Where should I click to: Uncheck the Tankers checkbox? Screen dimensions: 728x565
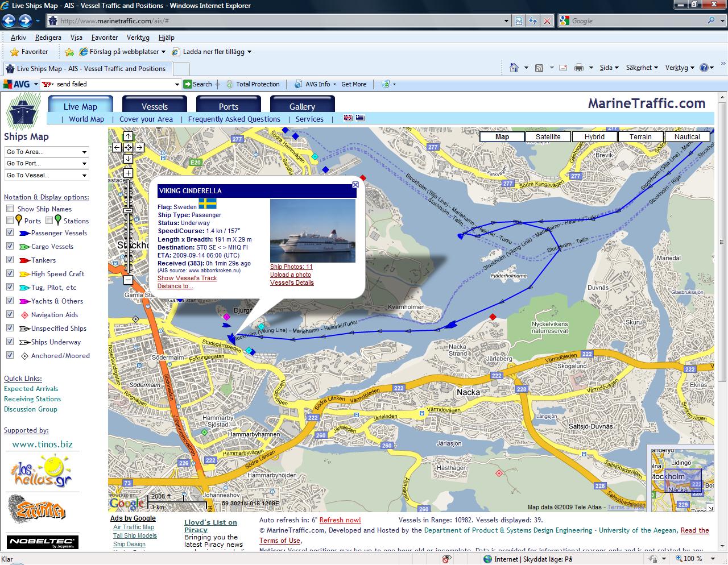(x=10, y=260)
